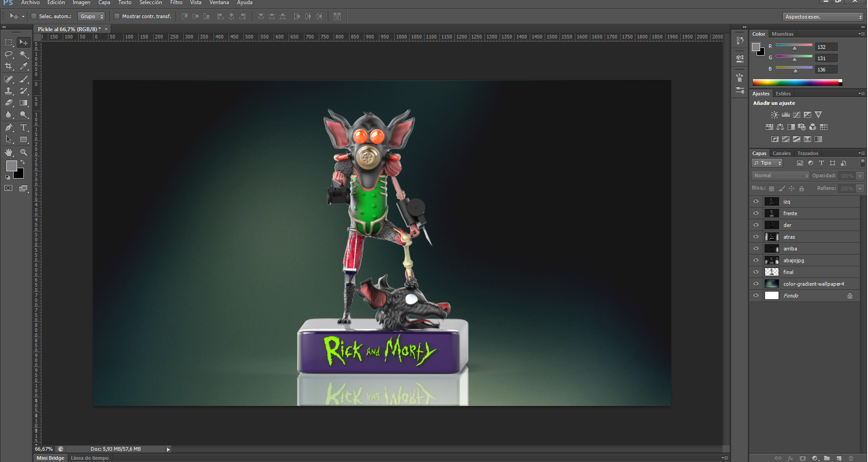Click the foreground color swatch in toolbox
This screenshot has width=868, height=462.
(x=11, y=166)
